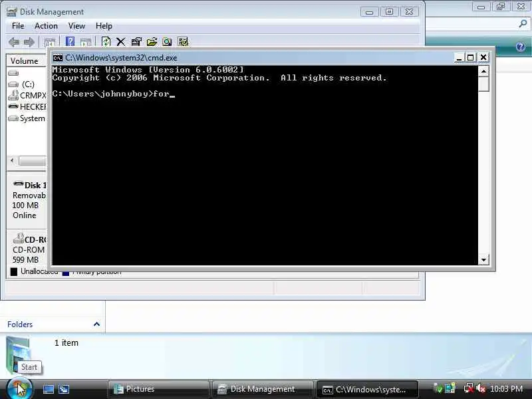Open the View menu in Disk Management

click(76, 26)
